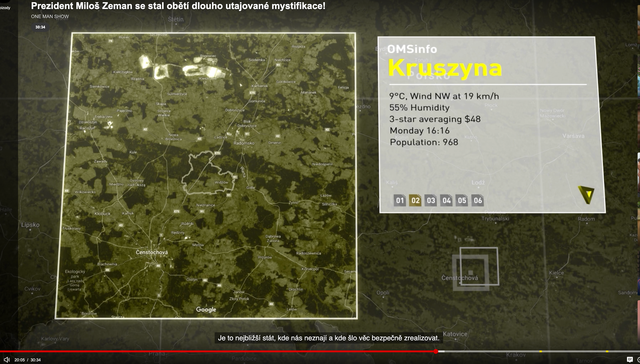Toggle subtitles with the captions icon

(x=630, y=359)
